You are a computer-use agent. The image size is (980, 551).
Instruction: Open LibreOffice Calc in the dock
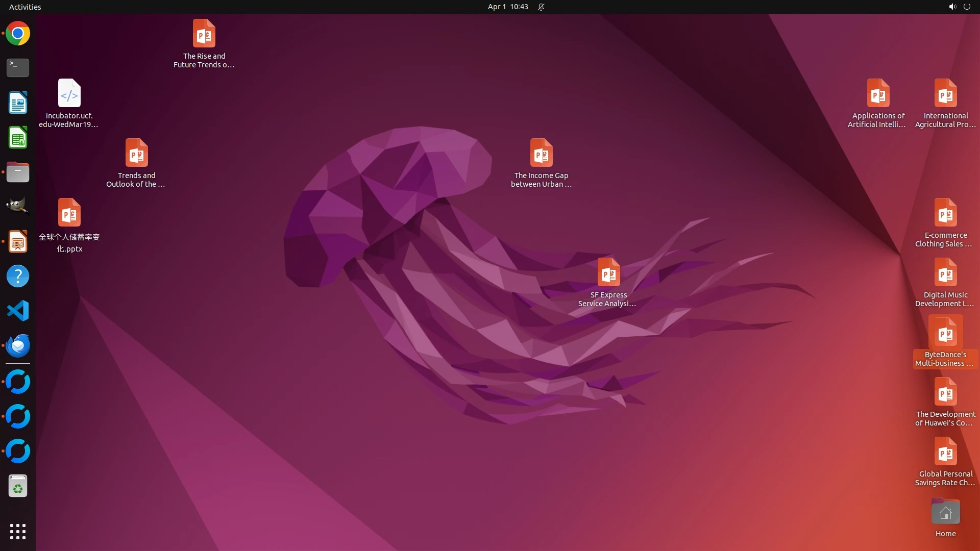point(18,137)
